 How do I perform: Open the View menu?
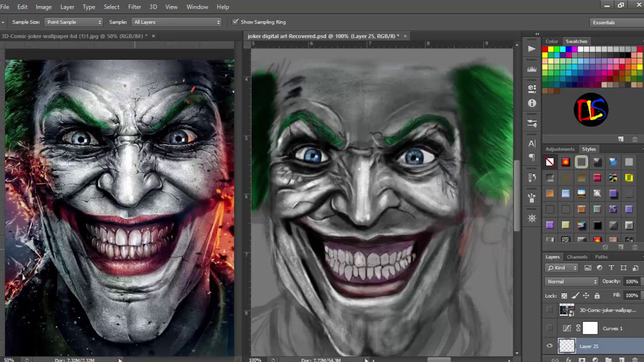pyautogui.click(x=172, y=7)
